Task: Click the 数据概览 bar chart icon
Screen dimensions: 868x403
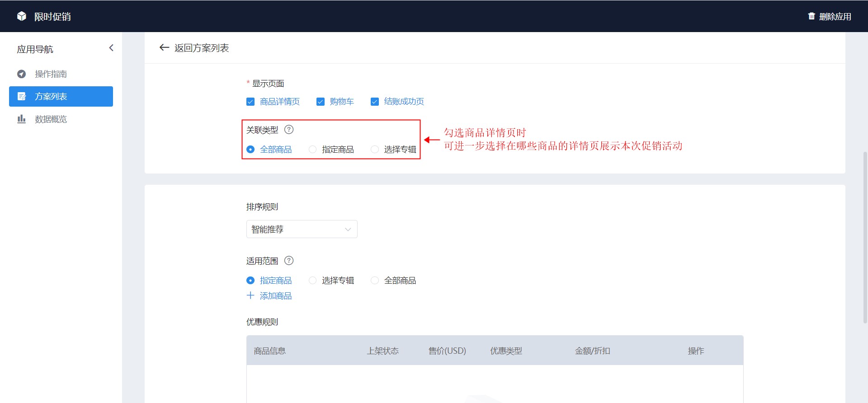Action: (x=21, y=119)
